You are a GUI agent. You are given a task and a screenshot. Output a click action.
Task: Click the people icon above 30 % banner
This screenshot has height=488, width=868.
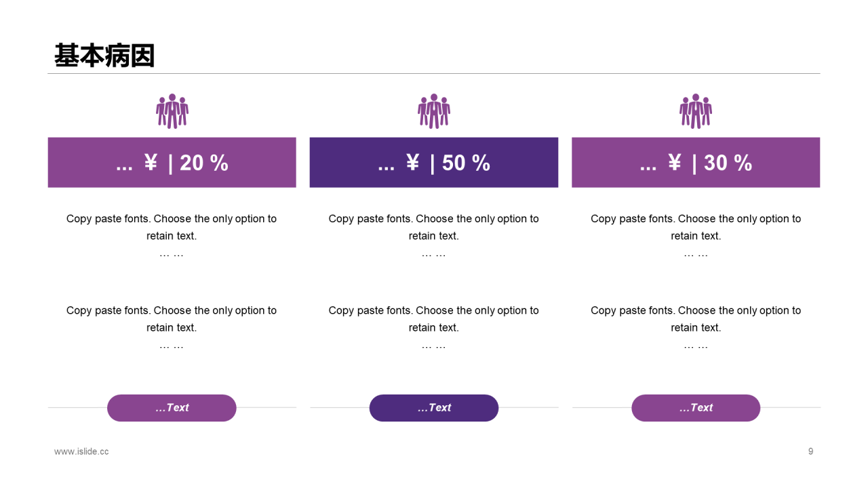696,111
